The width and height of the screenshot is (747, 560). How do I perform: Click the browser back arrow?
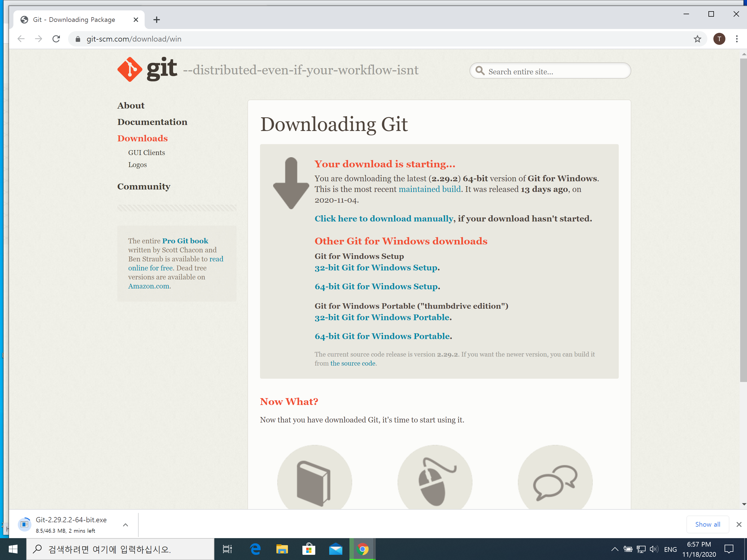[x=21, y=39]
